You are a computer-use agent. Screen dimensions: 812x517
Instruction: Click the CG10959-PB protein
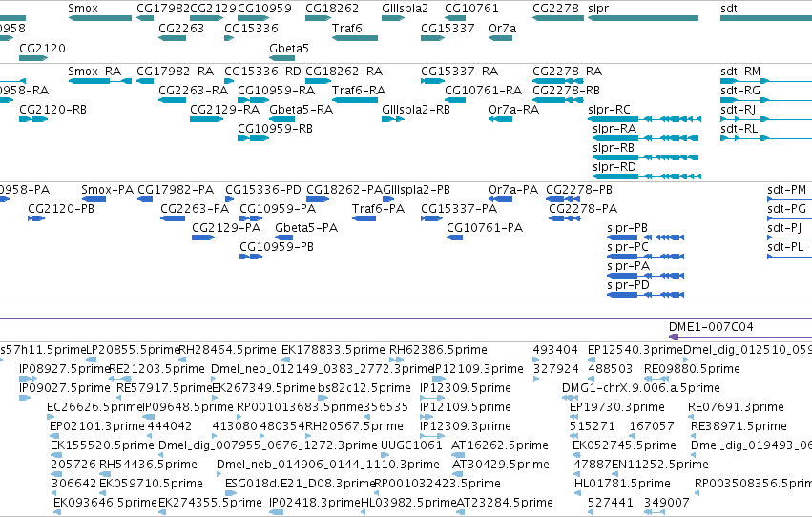[251, 257]
